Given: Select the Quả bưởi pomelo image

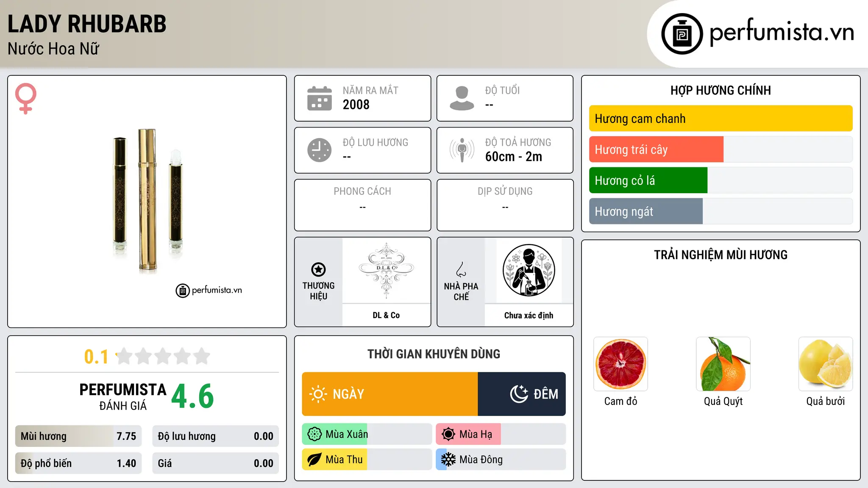Looking at the screenshot, I should coord(826,364).
